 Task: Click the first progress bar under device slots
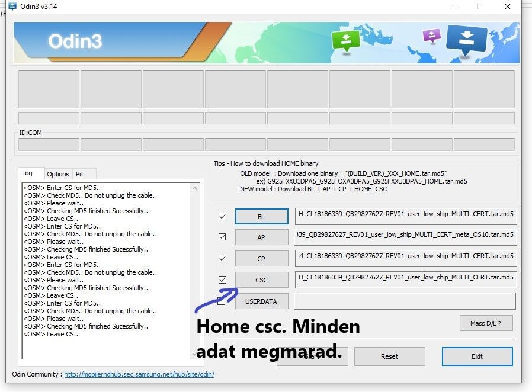click(49, 118)
